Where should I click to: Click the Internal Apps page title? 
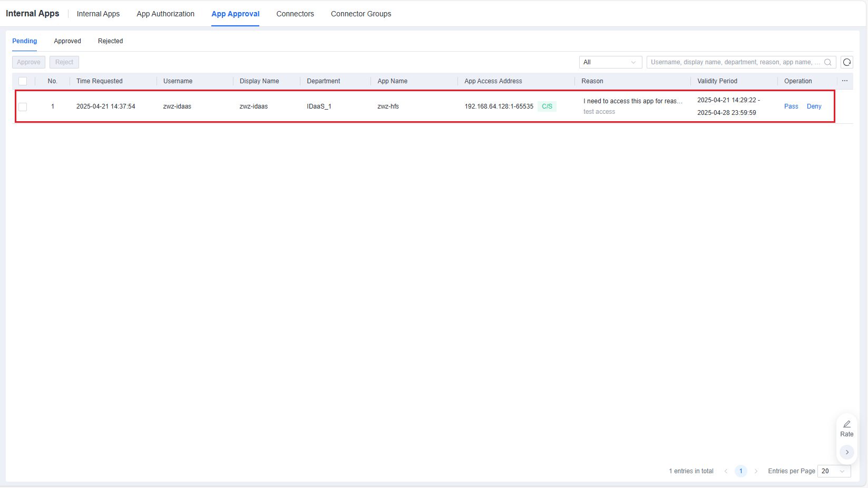33,14
